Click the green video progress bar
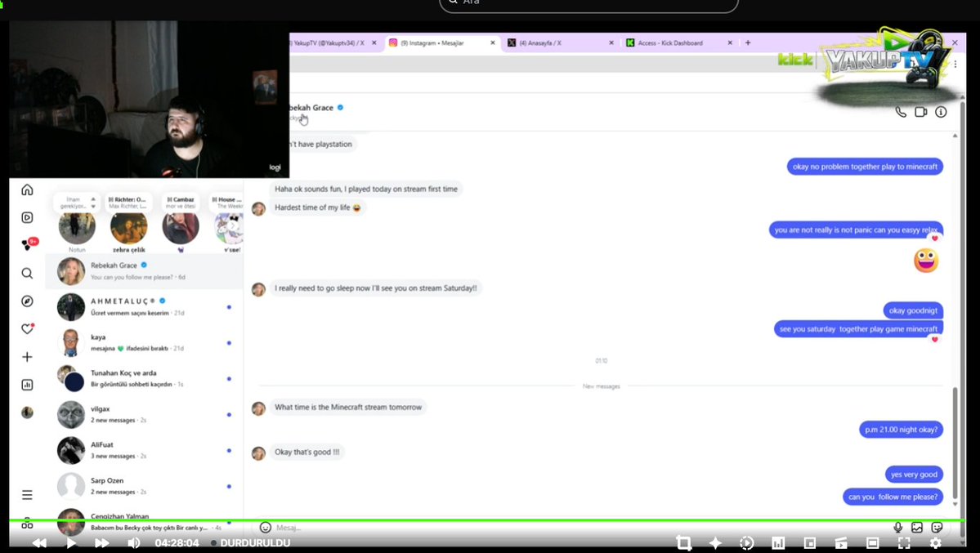 point(487,520)
